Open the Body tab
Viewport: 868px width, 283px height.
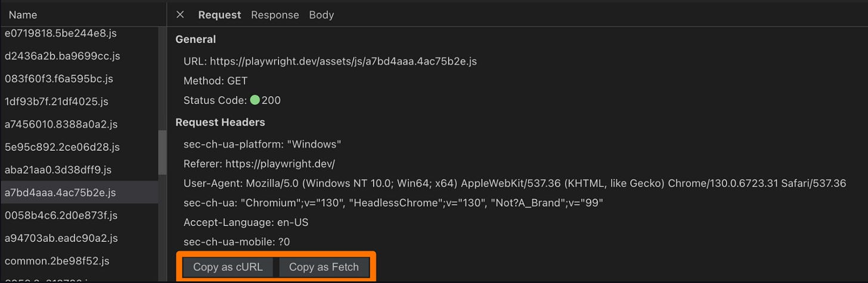321,15
